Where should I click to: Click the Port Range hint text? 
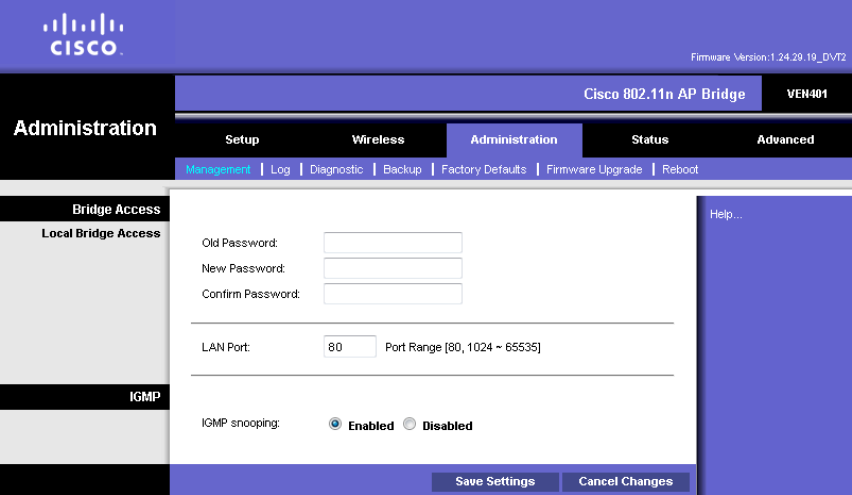[463, 347]
